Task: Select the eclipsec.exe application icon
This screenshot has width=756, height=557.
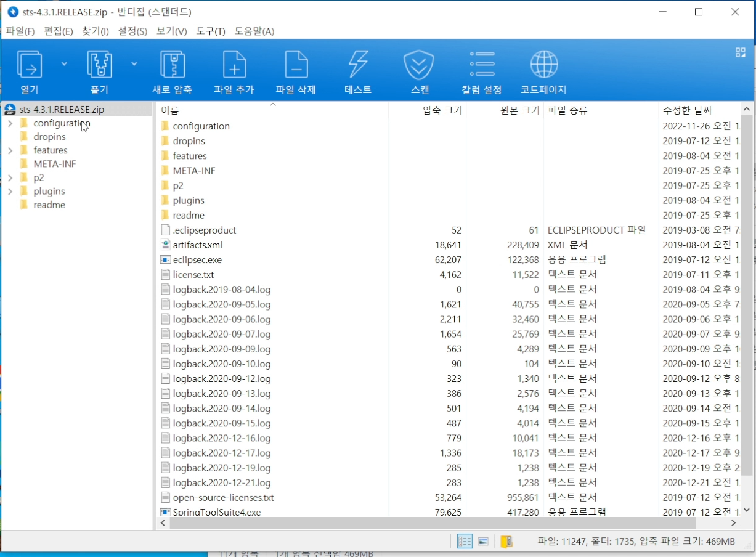Action: coord(165,260)
